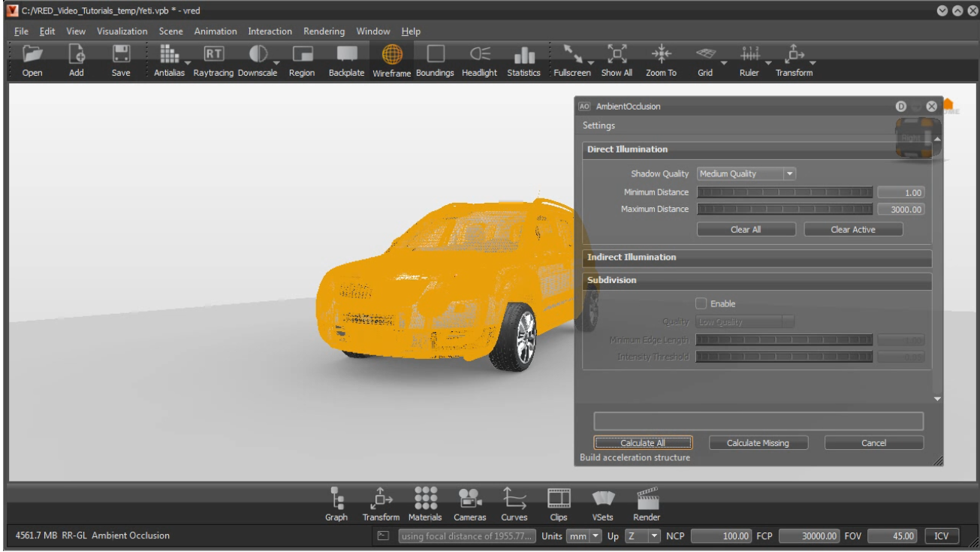Show Boundings with the toolbar icon
This screenshot has width=980, height=552.
pyautogui.click(x=436, y=55)
